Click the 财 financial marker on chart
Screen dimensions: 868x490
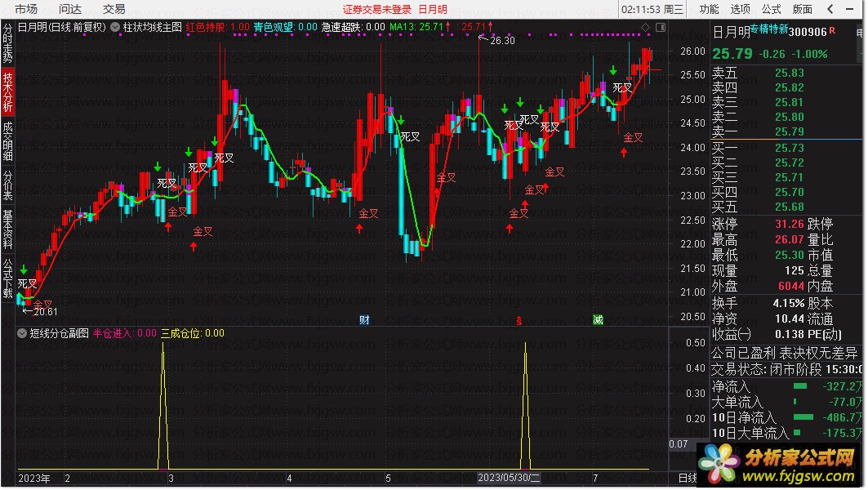pos(363,320)
